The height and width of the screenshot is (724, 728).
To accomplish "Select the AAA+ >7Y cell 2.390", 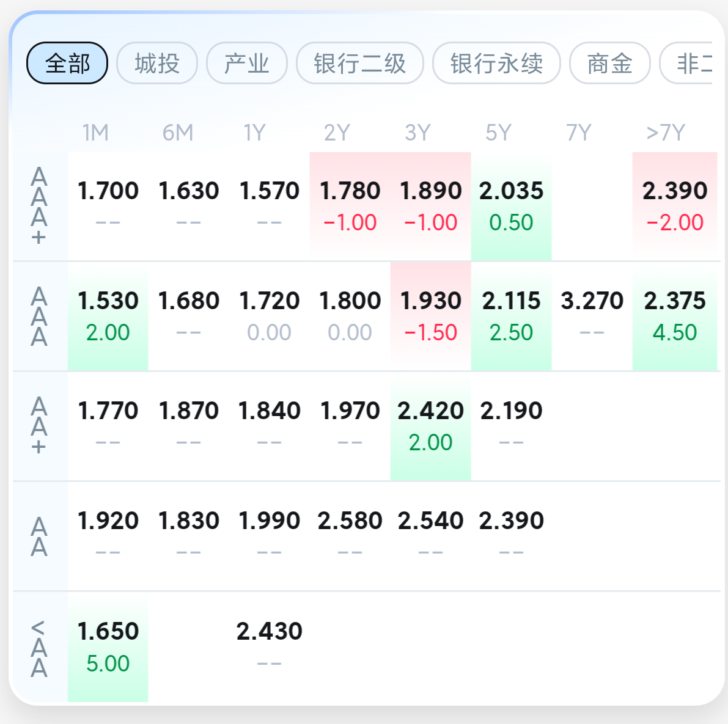I will coord(674,205).
